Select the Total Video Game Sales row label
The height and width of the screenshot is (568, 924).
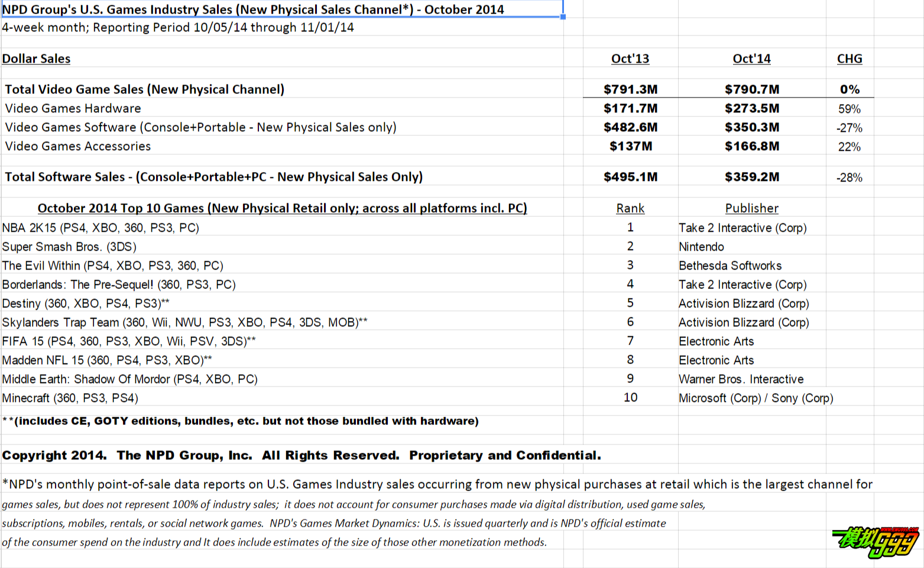point(144,89)
